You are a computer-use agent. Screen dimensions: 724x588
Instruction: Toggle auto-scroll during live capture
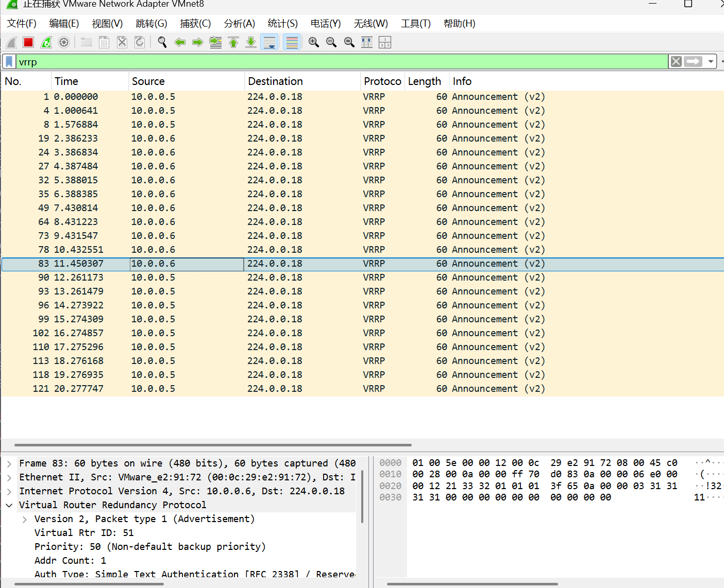tap(270, 42)
